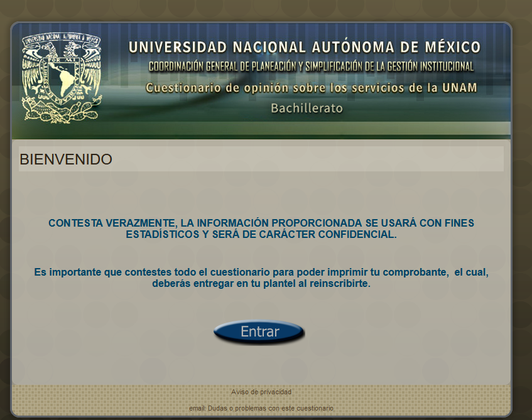
Task: Click the Universidad Nacional Autónoma de México title
Action: point(305,47)
